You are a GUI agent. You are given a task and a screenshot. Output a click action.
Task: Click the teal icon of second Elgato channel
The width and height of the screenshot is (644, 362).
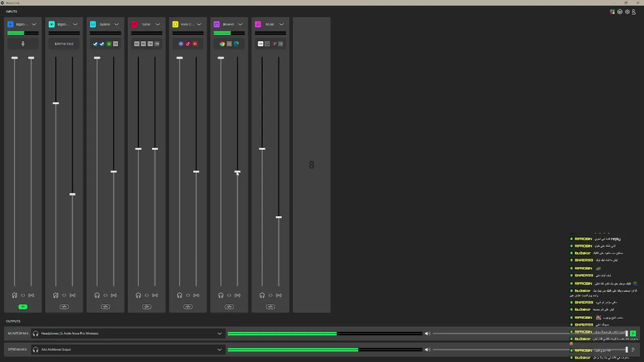pos(51,24)
